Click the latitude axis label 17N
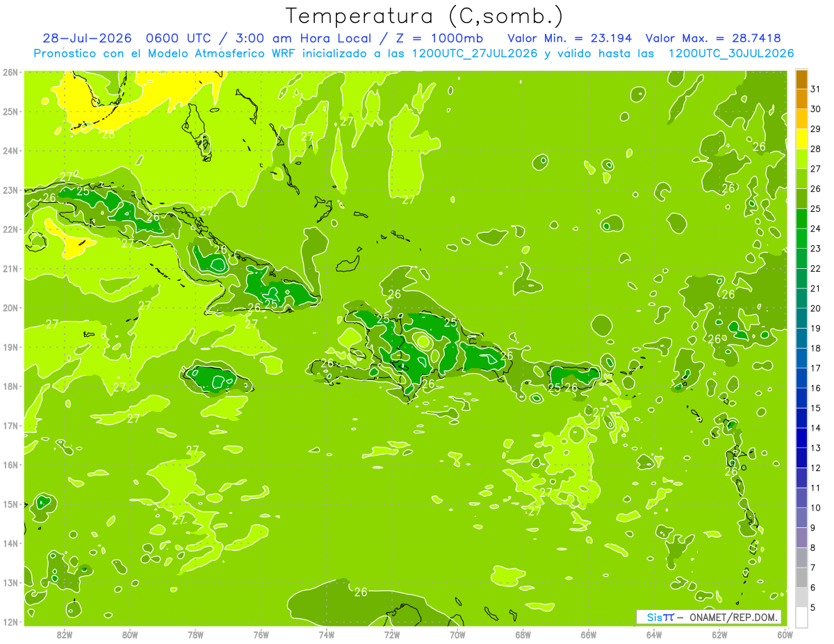This screenshot has height=644, width=834. click(x=10, y=425)
